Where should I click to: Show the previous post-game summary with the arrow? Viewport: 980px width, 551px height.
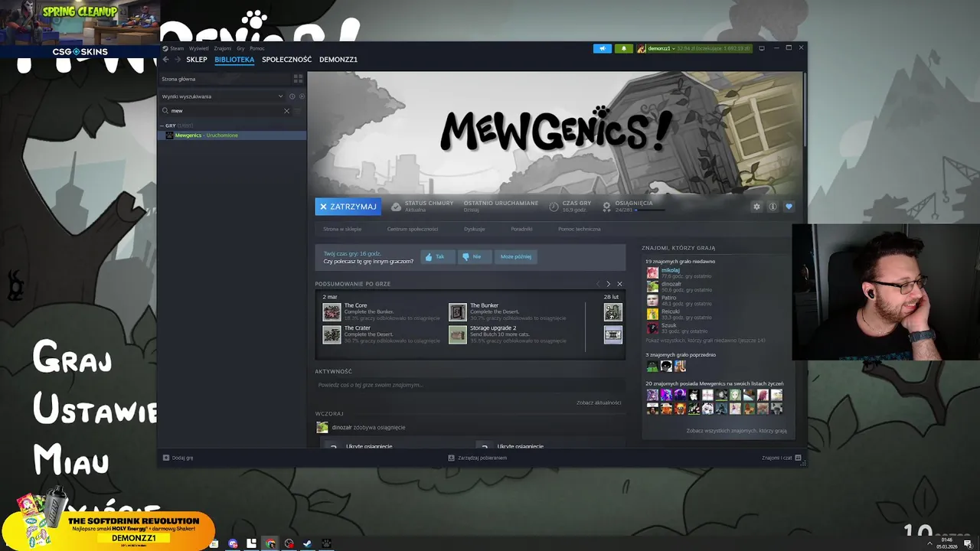pyautogui.click(x=599, y=284)
